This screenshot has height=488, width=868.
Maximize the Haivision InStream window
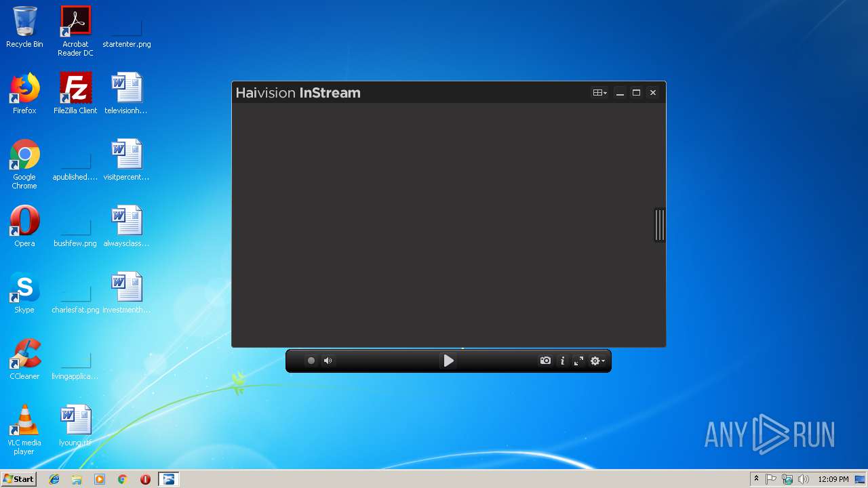[636, 93]
